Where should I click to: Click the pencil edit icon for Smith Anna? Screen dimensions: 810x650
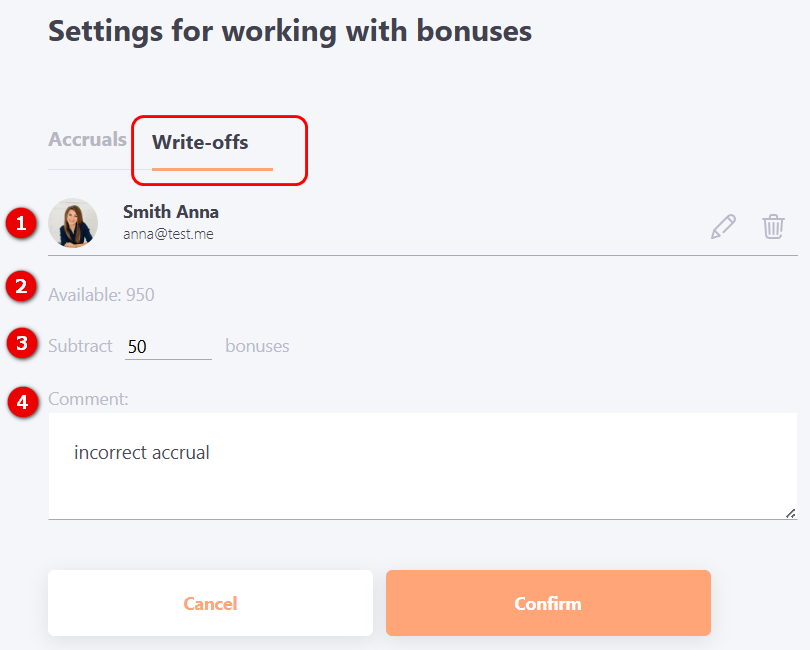(x=723, y=226)
